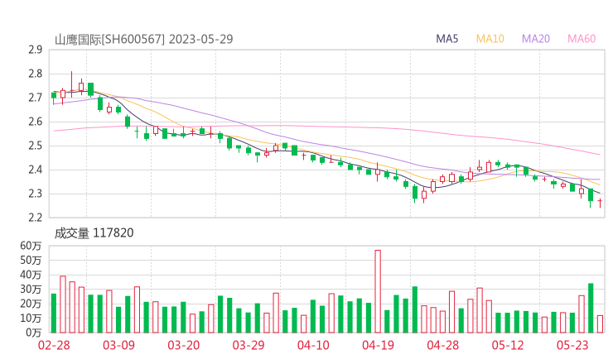Click the 05-23 date axis label
The height and width of the screenshot is (364, 613).
(x=572, y=345)
